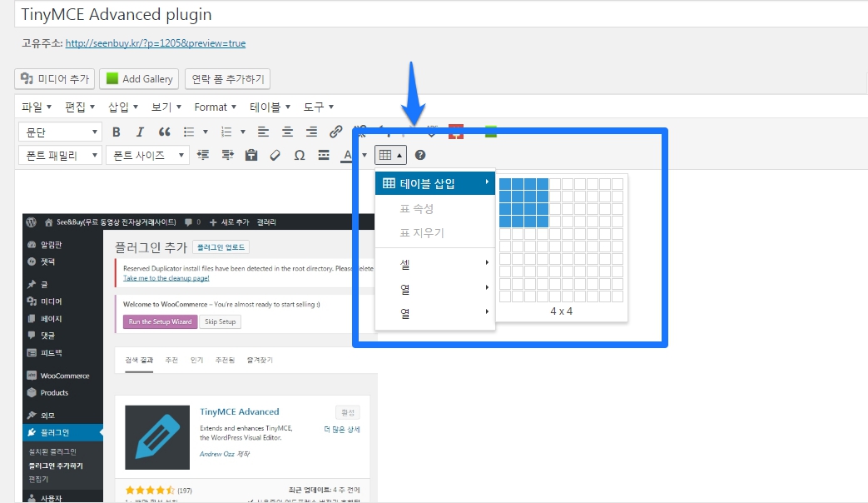
Task: Click the clear formatting eraser icon
Action: click(x=275, y=155)
